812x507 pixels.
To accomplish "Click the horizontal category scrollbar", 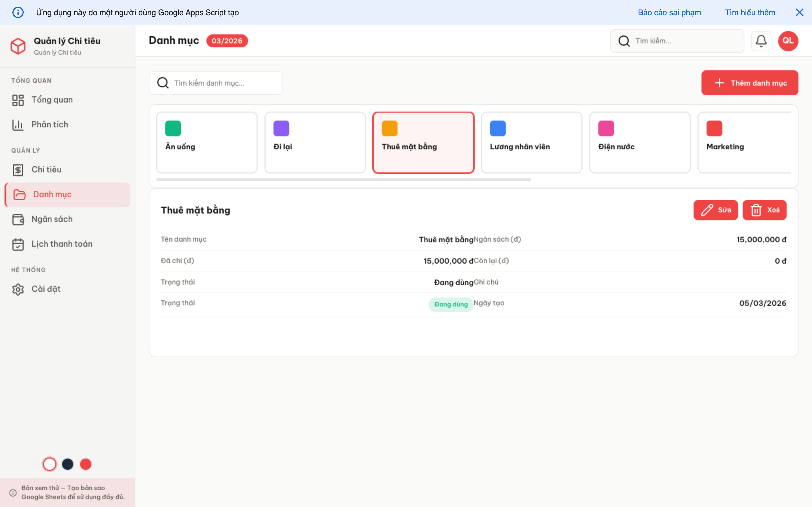I will click(343, 179).
